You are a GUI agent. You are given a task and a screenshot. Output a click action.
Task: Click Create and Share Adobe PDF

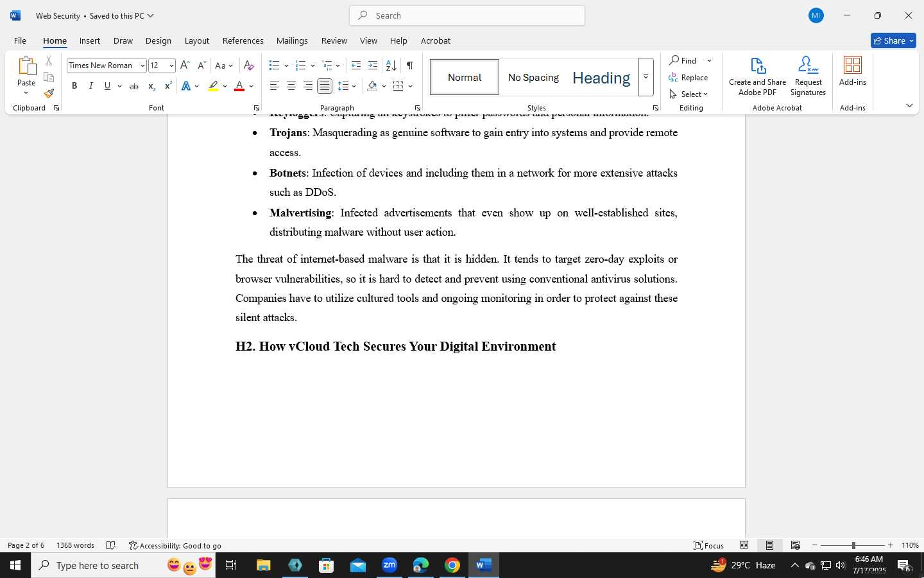click(x=758, y=76)
